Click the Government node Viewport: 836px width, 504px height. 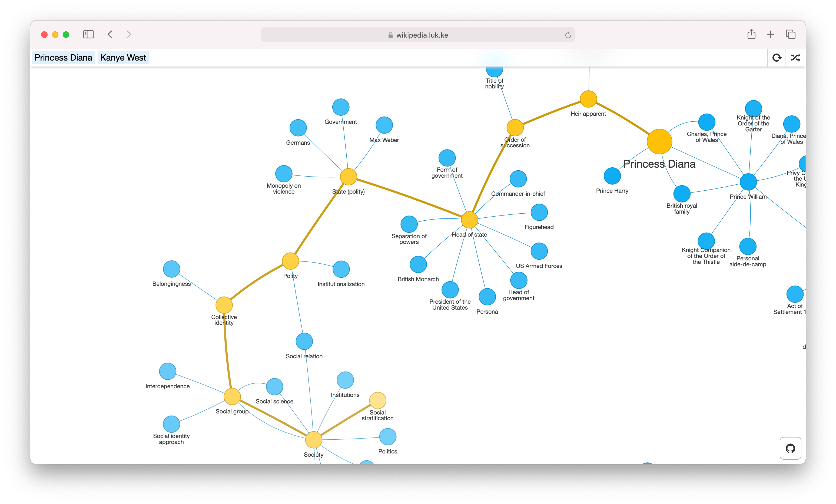(x=341, y=107)
